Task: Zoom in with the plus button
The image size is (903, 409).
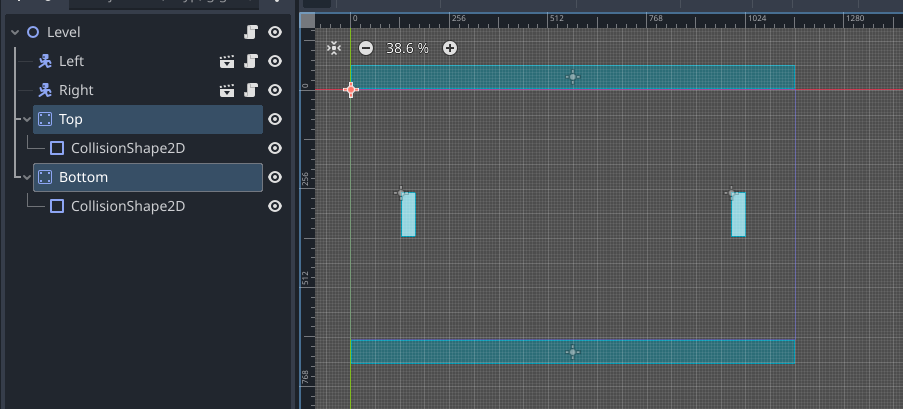Action: click(450, 48)
